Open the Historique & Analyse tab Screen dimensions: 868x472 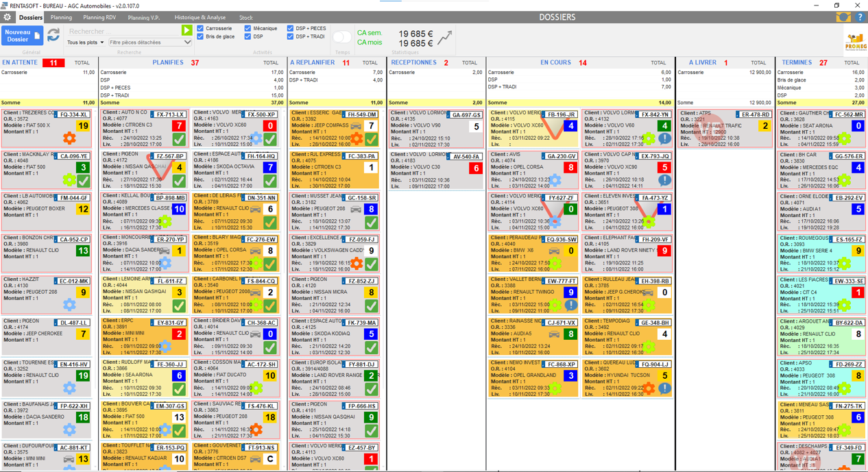[x=200, y=17]
